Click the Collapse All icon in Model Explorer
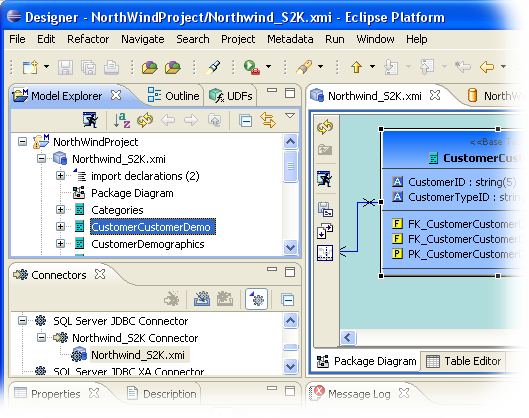 [x=245, y=120]
